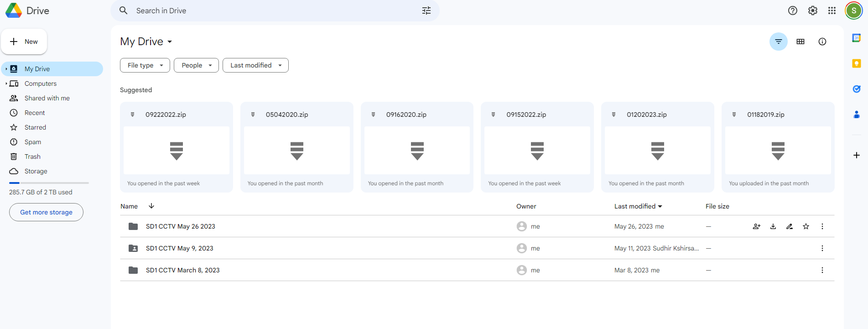Switch to grid layout view
The height and width of the screenshot is (329, 868).
coord(800,42)
